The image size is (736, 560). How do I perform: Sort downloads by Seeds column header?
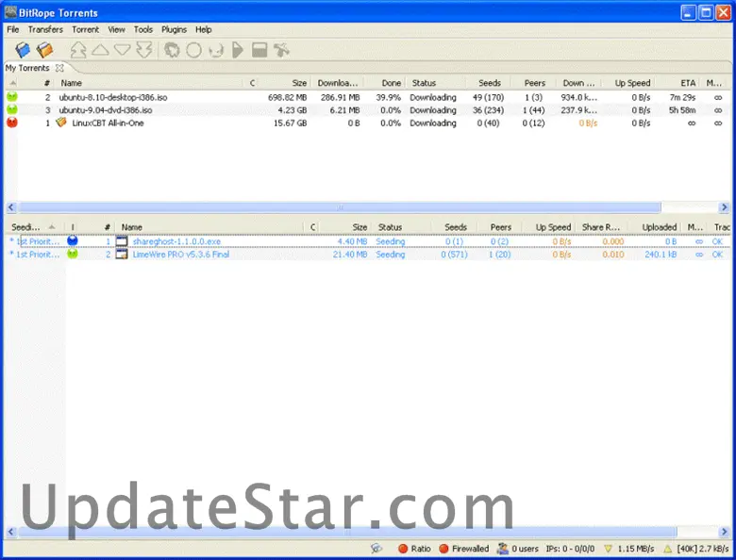490,83
